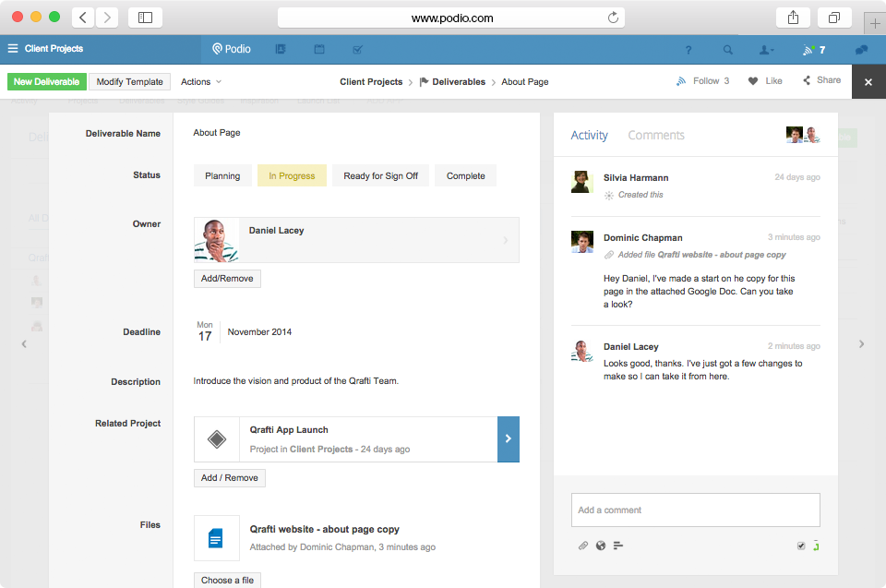Switch to the Comments tab

656,135
